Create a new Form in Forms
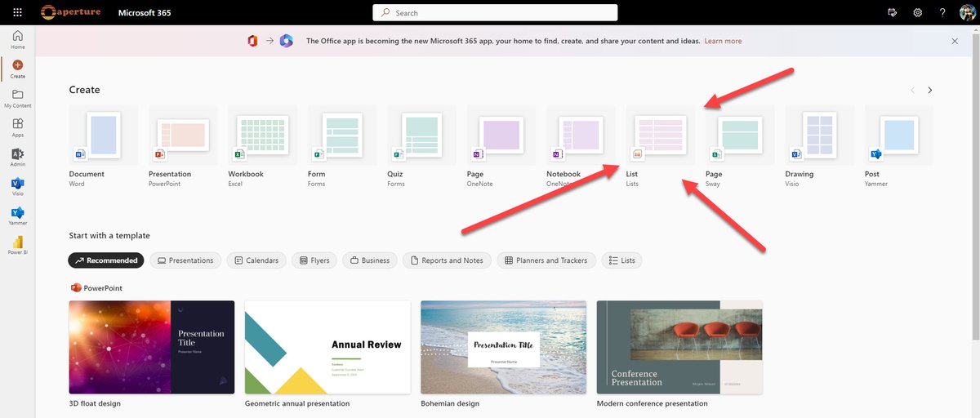This screenshot has height=418, width=980. [341, 146]
